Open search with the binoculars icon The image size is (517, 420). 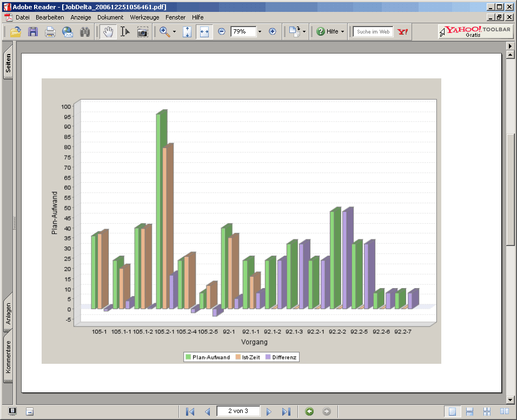(x=85, y=32)
